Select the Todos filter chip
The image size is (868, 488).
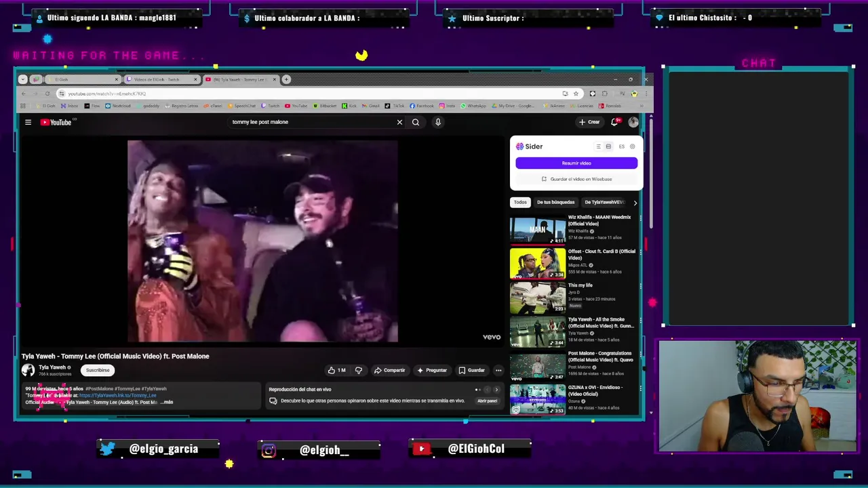tap(520, 202)
